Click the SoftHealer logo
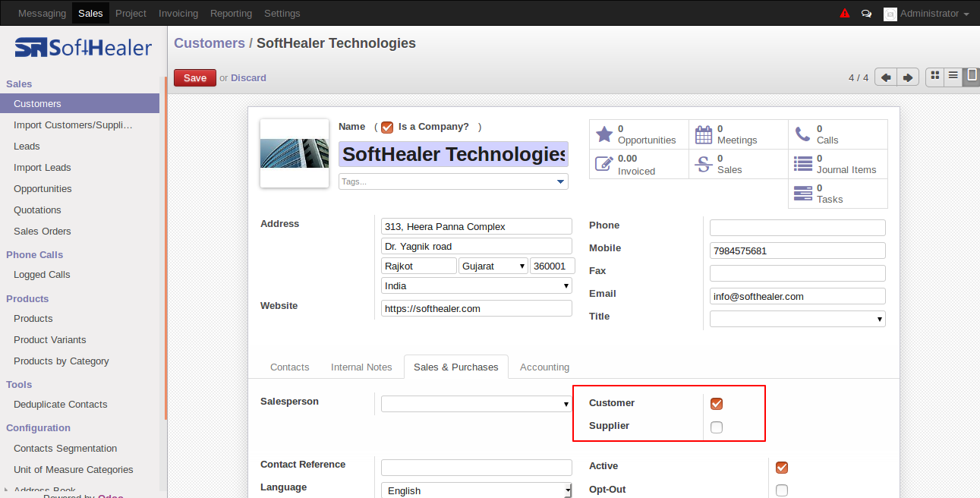Screen dimensions: 980x498 [84, 48]
